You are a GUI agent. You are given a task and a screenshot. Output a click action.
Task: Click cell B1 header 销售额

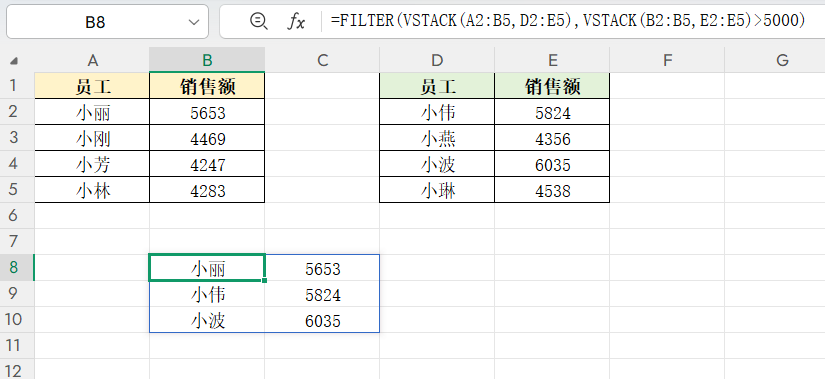tap(207, 86)
